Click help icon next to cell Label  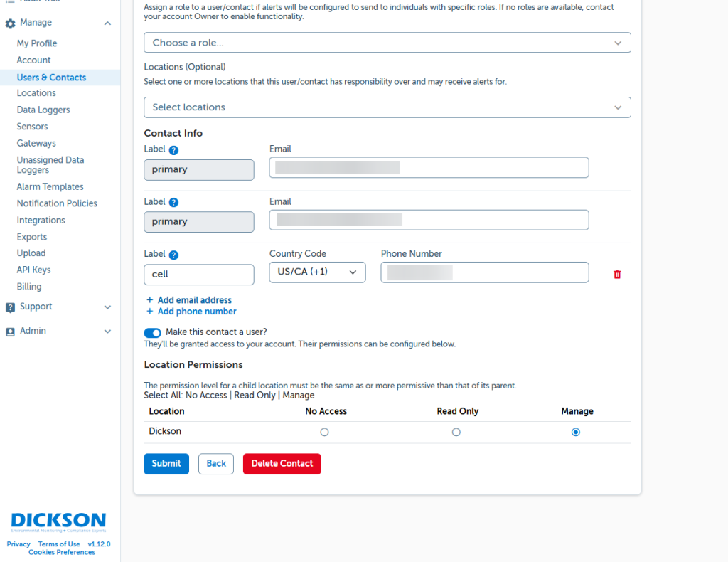click(x=173, y=255)
